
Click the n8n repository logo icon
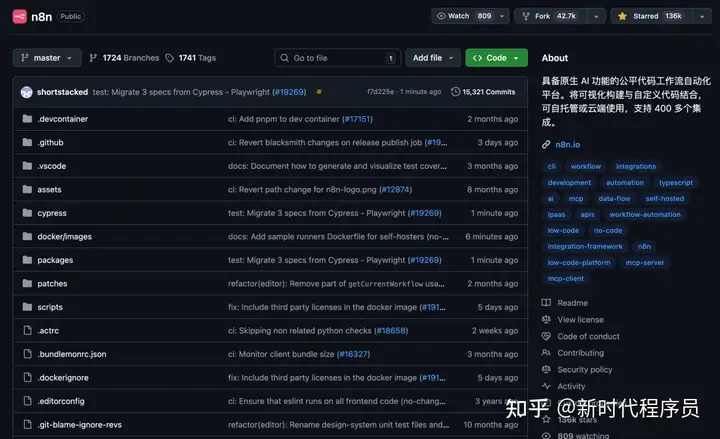coord(20,17)
